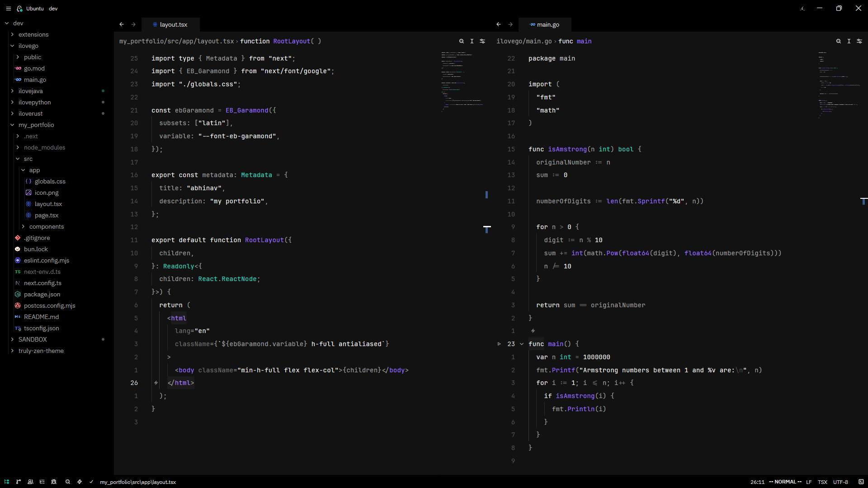
Task: Switch to the main.go tab
Action: [545, 24]
